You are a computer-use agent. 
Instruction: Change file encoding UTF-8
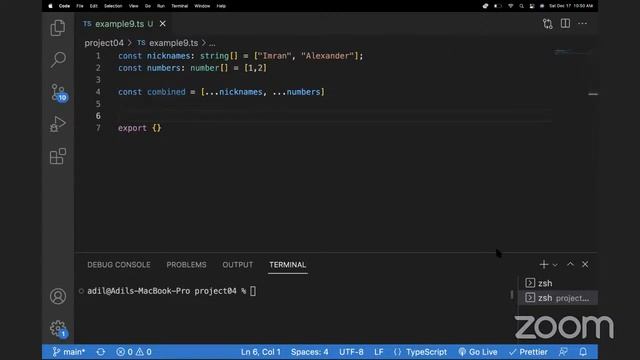[351, 352]
